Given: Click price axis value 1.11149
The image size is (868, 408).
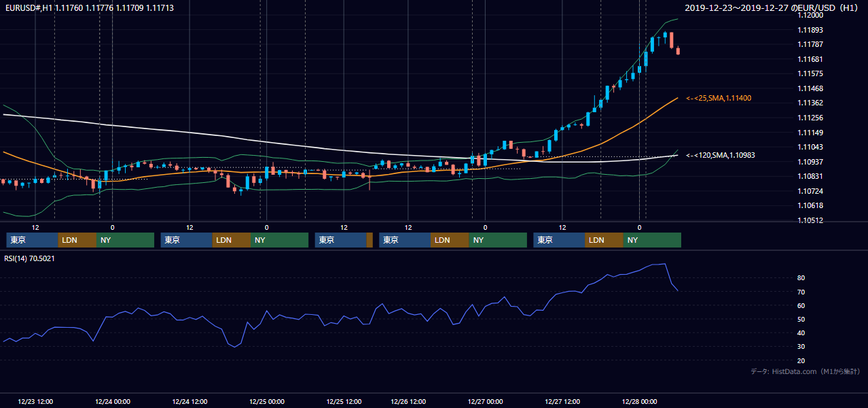Looking at the screenshot, I should pos(810,133).
